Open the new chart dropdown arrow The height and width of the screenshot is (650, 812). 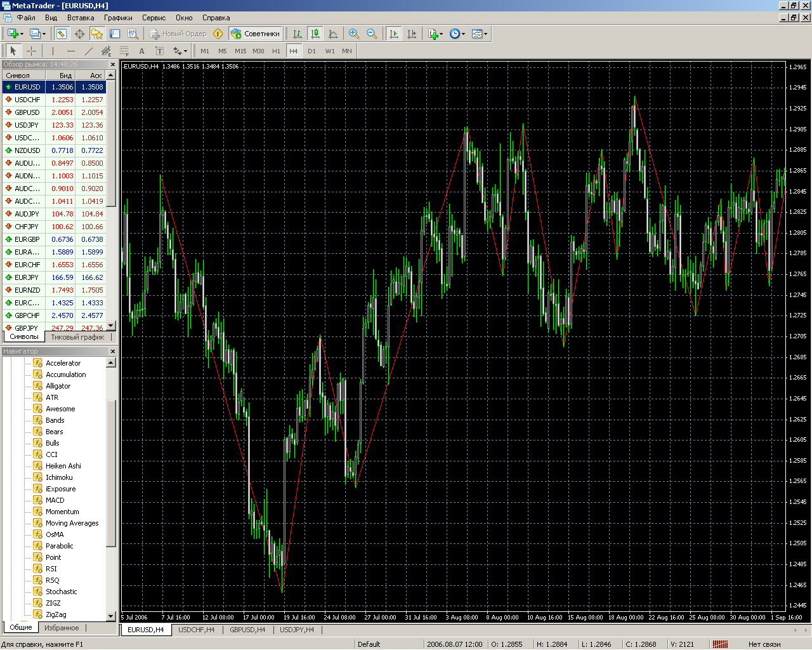point(22,34)
